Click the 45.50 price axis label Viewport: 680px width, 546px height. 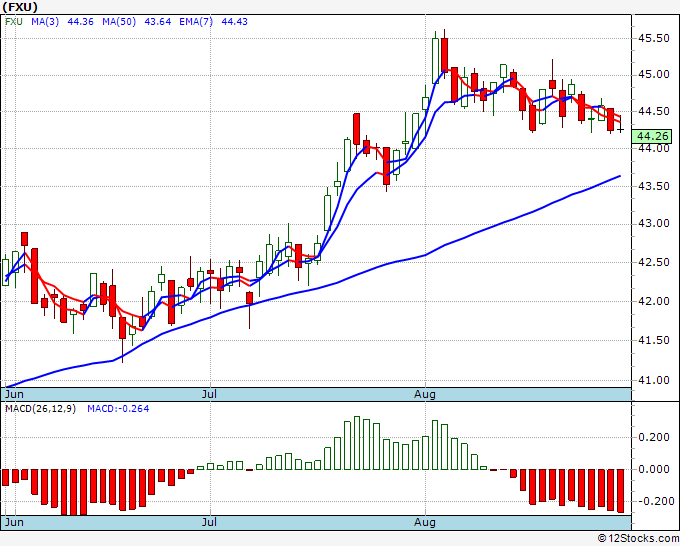coord(653,38)
